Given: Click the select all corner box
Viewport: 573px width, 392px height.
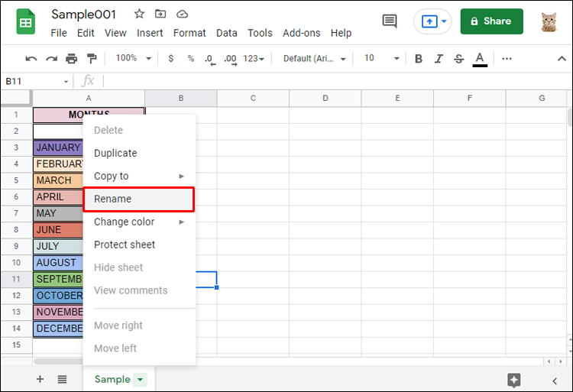Looking at the screenshot, I should pyautogui.click(x=15, y=98).
